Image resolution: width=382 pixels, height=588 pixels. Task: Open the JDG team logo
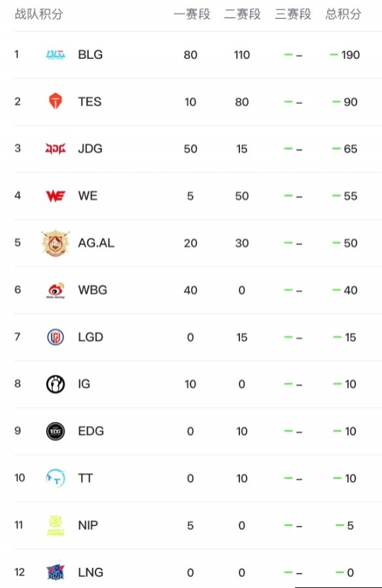tap(55, 148)
